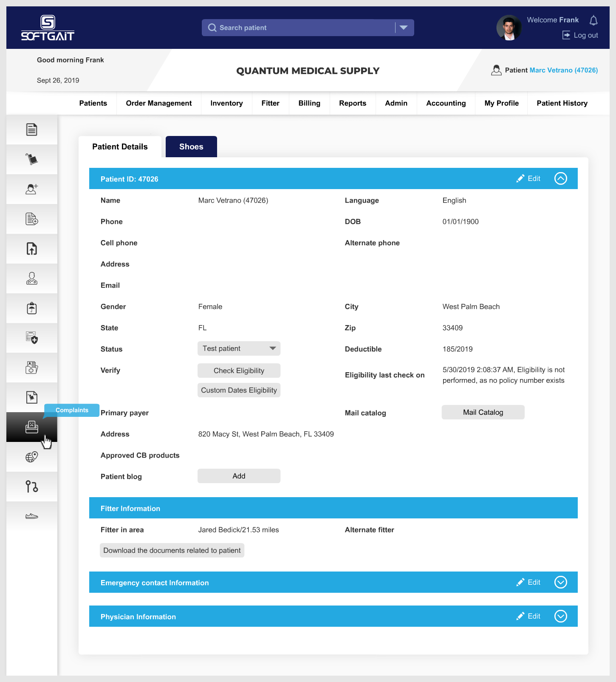
Task: Open the Status dropdown showing Test patient
Action: pyautogui.click(x=239, y=348)
